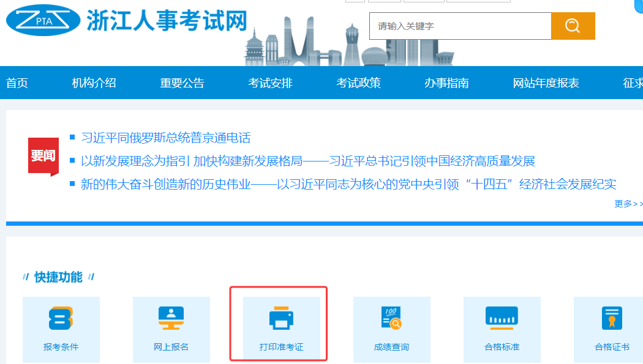
Task: Open the 合格标准 standards icon
Action: (x=502, y=318)
